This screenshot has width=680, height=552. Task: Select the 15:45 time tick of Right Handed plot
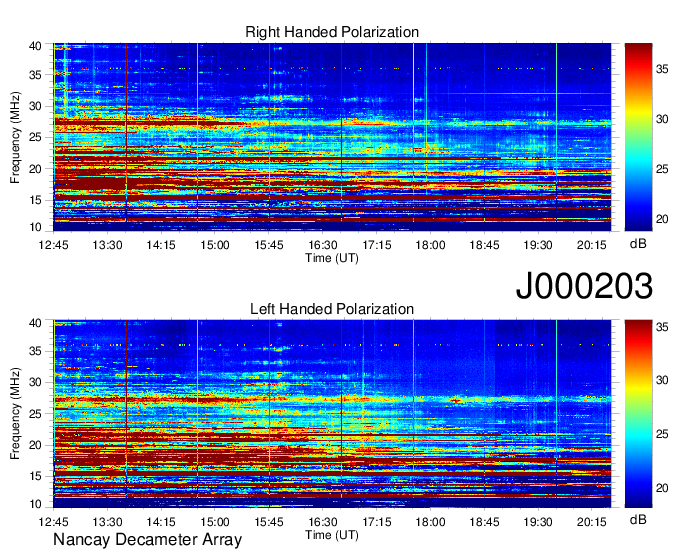[269, 245]
